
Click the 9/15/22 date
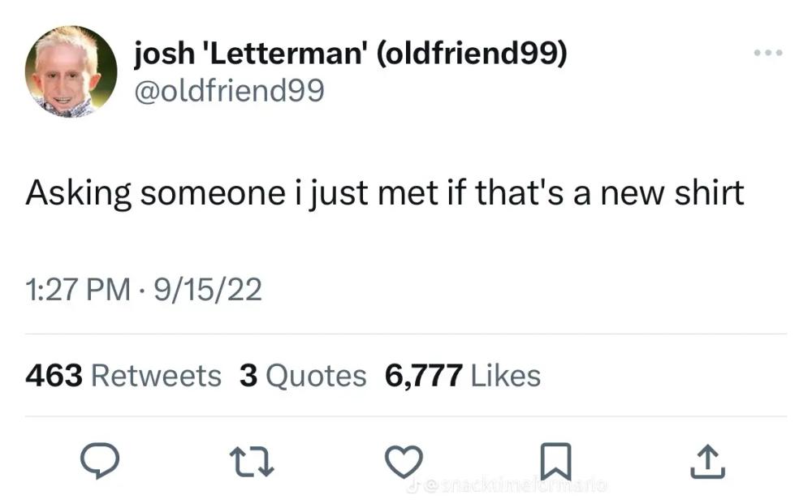click(x=208, y=289)
